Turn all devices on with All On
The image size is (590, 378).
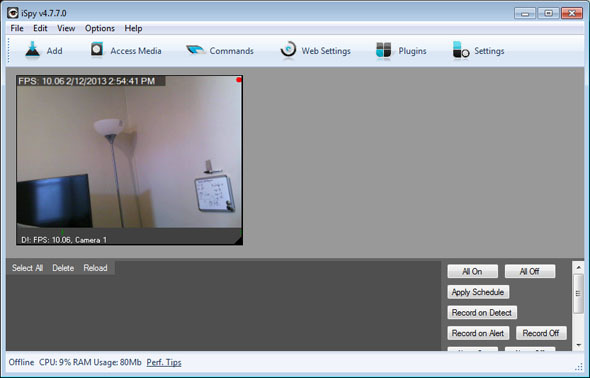click(472, 271)
